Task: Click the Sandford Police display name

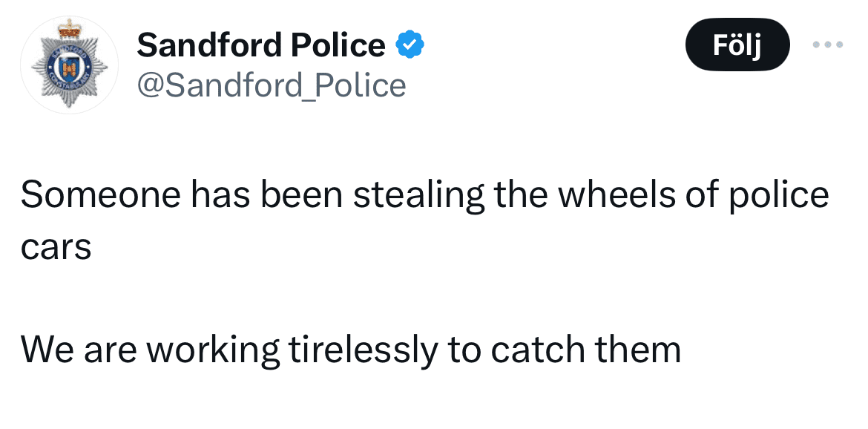Action: [261, 46]
